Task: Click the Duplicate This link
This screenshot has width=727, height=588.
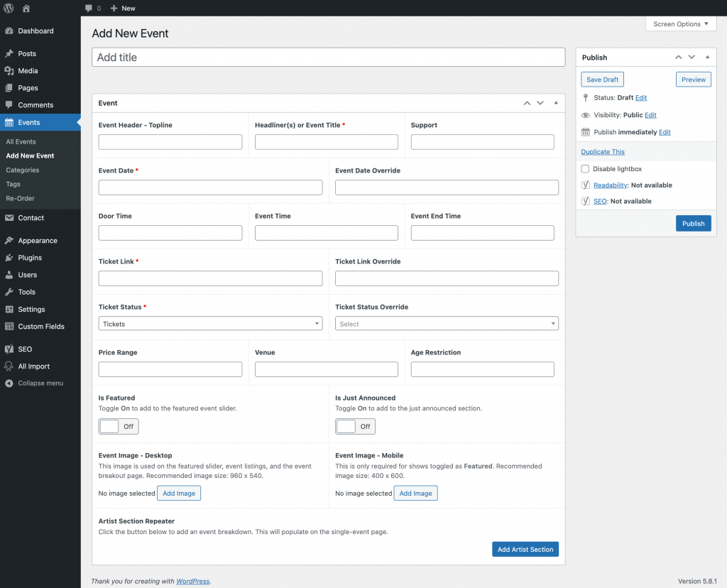Action: [x=602, y=151]
